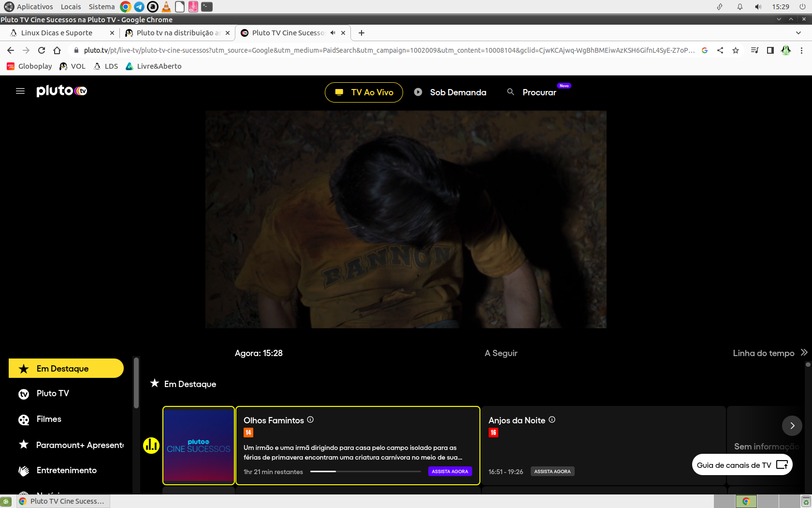Go back with browser back arrow
The width and height of the screenshot is (812, 508).
[11, 50]
